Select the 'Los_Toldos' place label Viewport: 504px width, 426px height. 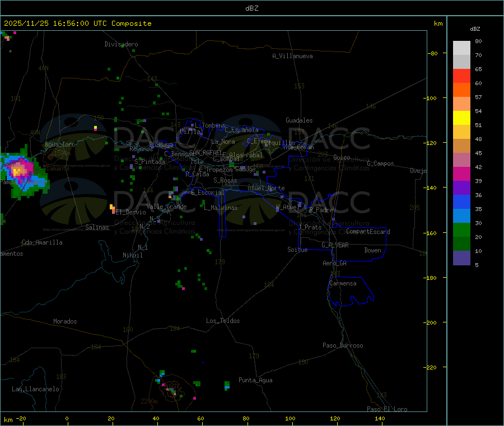tap(223, 321)
